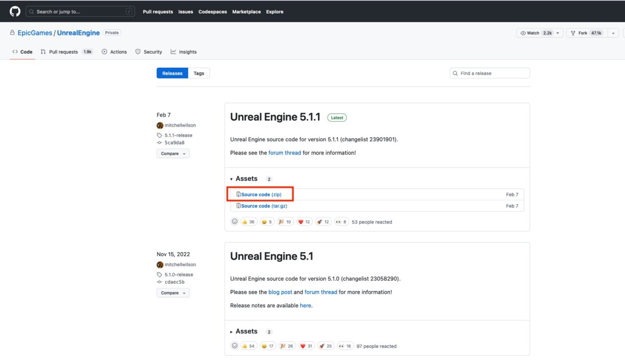Screen dimensions: 625x364
Task: Click the search or jump to field
Action: coord(80,11)
